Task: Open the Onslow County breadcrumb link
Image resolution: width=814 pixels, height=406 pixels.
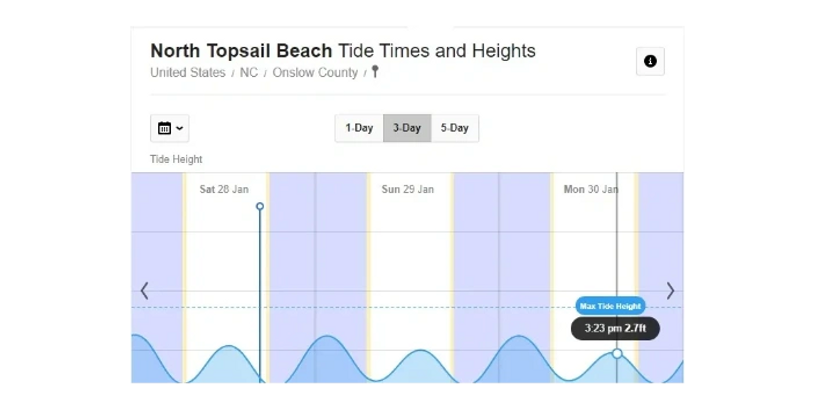Action: point(315,73)
